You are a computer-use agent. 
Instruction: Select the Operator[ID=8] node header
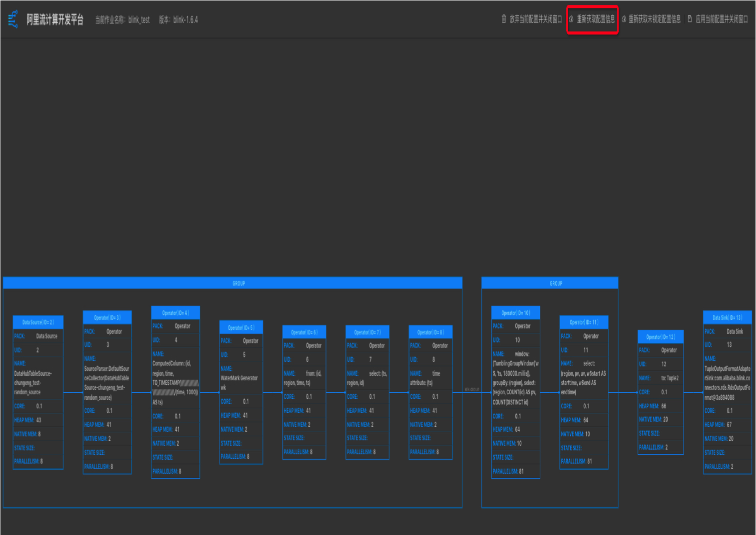pyautogui.click(x=430, y=332)
